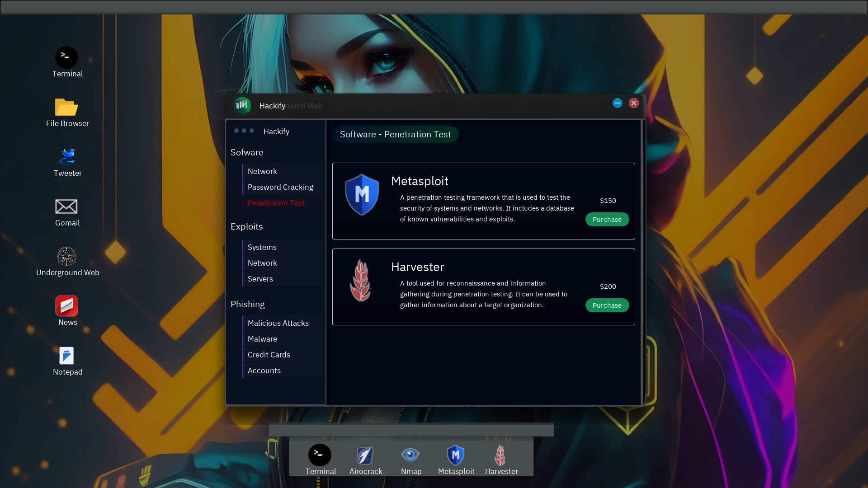Screen dimensions: 868x488
Task: Select Malware under Phishing
Action: pyautogui.click(x=262, y=338)
